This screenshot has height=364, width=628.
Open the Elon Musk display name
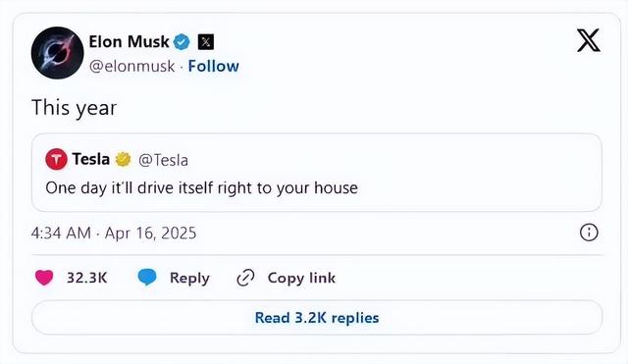point(129,41)
